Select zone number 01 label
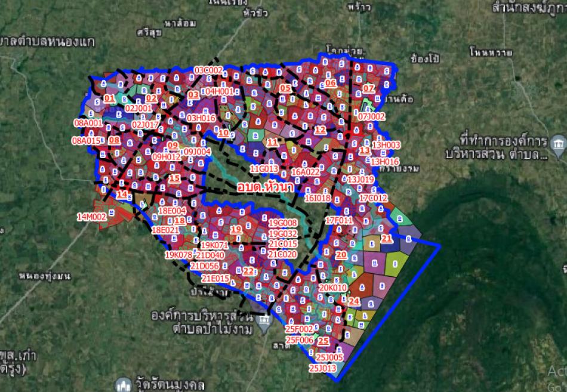This screenshot has width=567, height=392. click(x=109, y=98)
